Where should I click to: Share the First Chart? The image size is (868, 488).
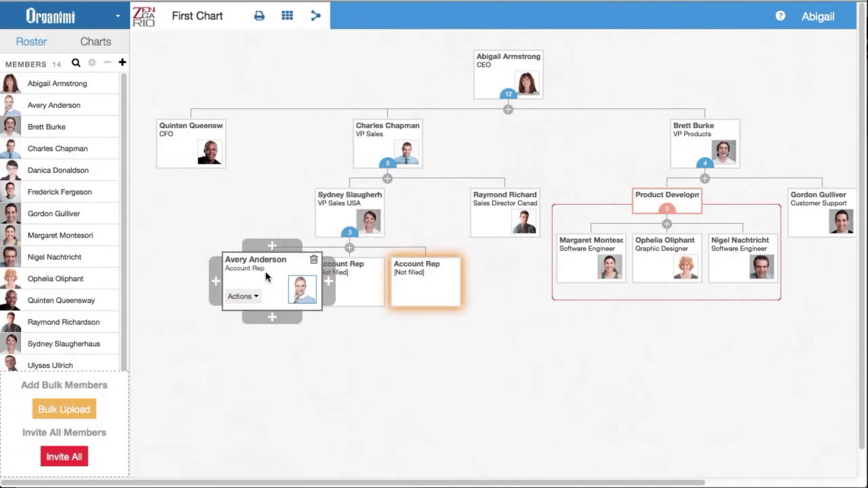[315, 15]
